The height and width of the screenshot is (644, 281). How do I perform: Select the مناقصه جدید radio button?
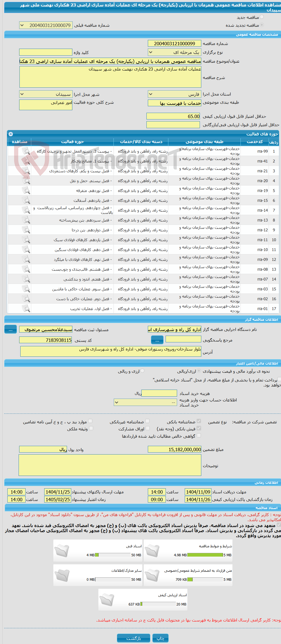[x=262, y=17]
